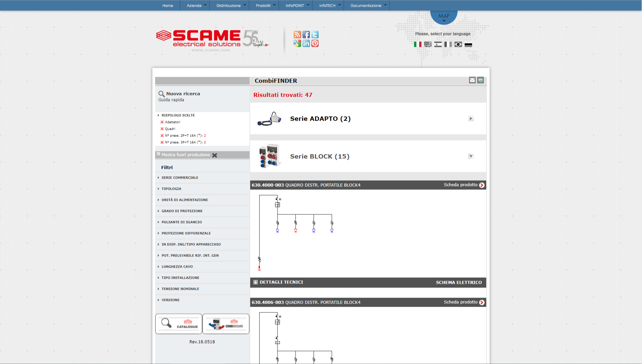This screenshot has height=364, width=642.
Task: Remove the N° prese 2P+T 16A choice
Action: (x=162, y=135)
